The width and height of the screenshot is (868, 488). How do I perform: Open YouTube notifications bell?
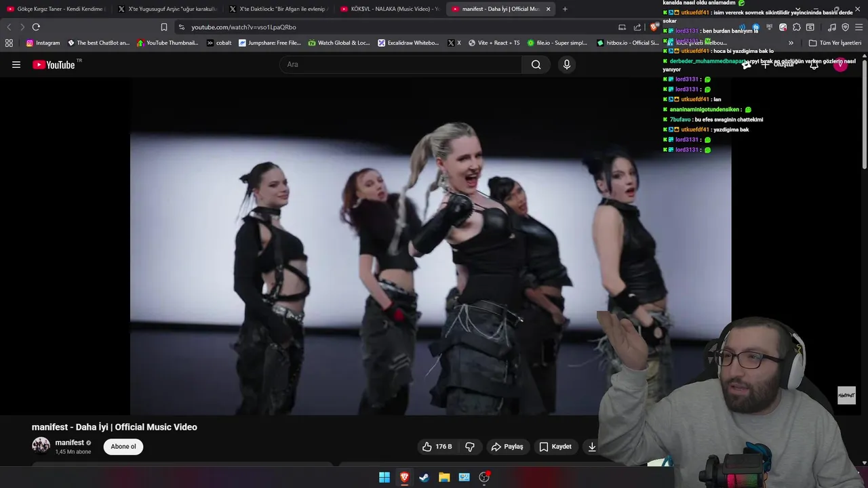pos(814,65)
